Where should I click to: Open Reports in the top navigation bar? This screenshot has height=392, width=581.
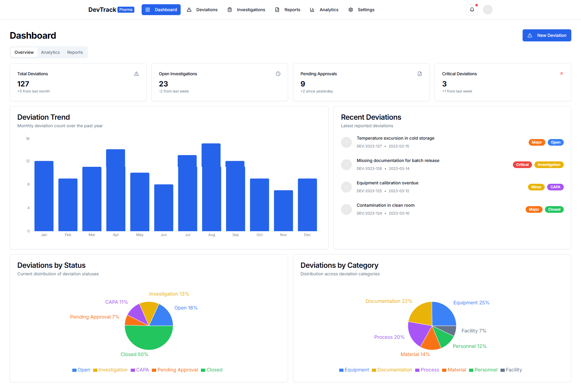click(287, 10)
